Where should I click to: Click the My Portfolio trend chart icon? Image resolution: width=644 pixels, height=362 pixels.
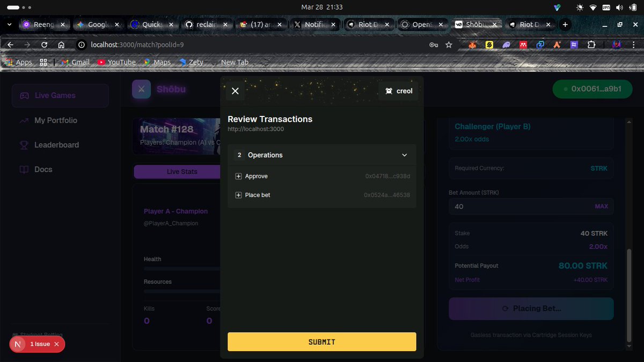[24, 121]
